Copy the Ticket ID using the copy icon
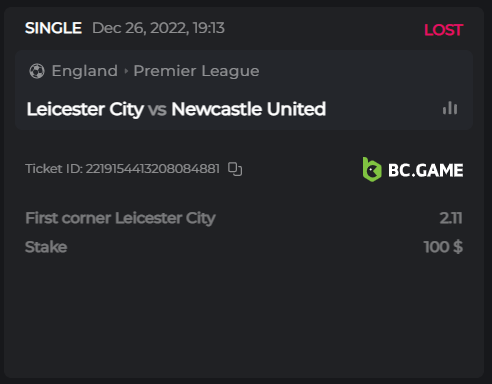492x384 pixels. click(x=235, y=169)
